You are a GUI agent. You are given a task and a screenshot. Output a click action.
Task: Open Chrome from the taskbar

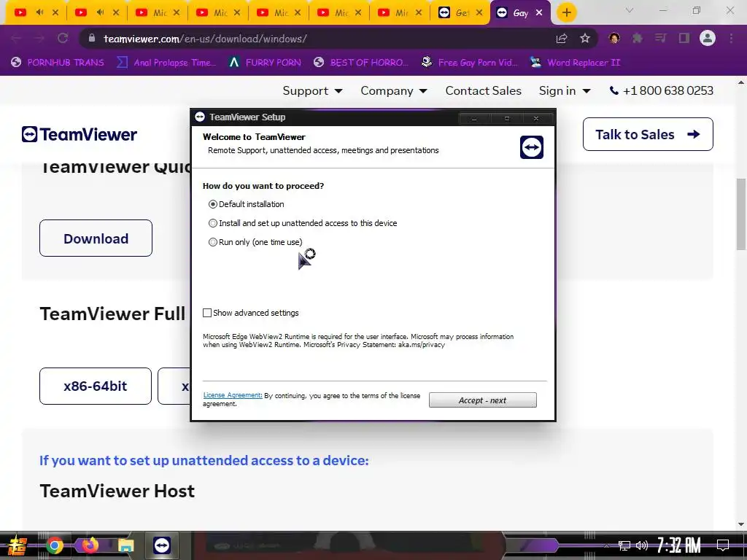point(55,545)
